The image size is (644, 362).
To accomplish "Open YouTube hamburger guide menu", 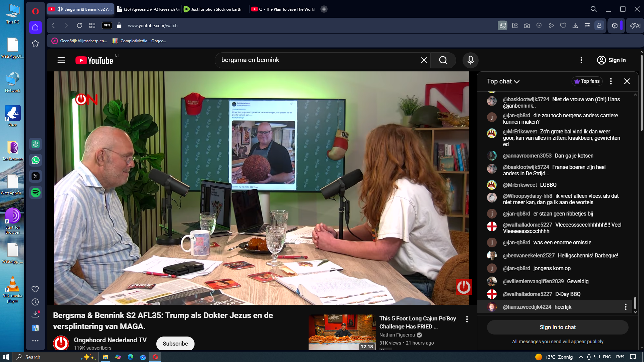I will point(61,60).
